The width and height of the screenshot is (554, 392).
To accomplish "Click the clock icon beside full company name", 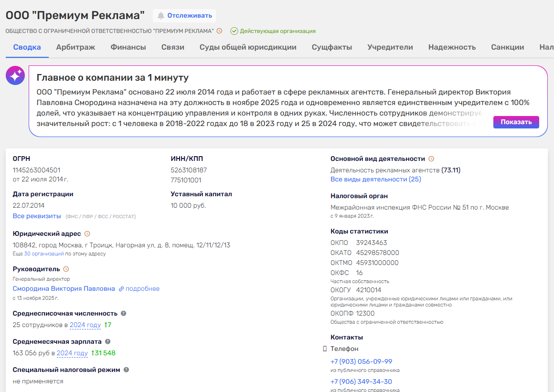I will (x=219, y=31).
